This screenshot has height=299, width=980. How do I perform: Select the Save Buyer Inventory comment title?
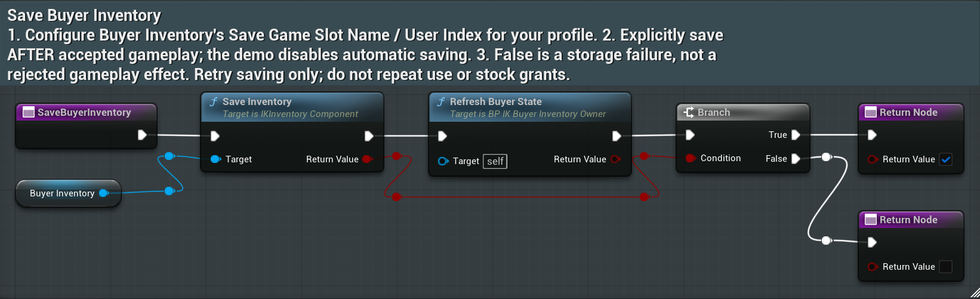tap(84, 15)
